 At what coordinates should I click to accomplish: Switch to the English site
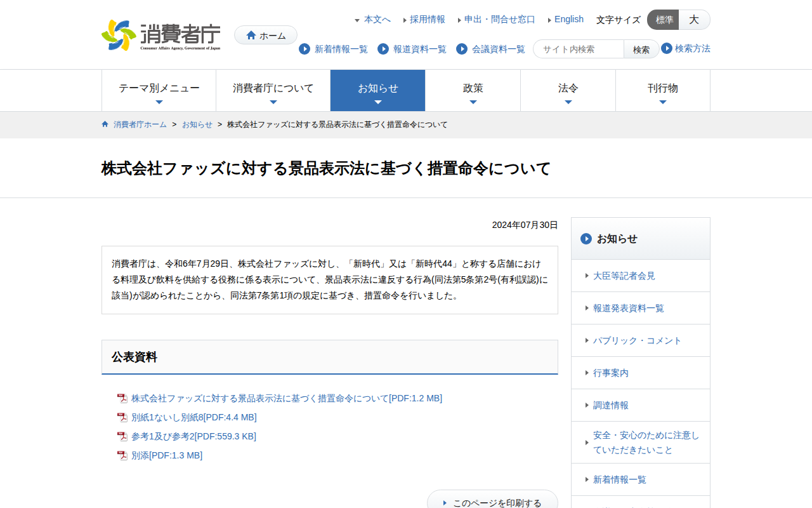[x=568, y=20]
